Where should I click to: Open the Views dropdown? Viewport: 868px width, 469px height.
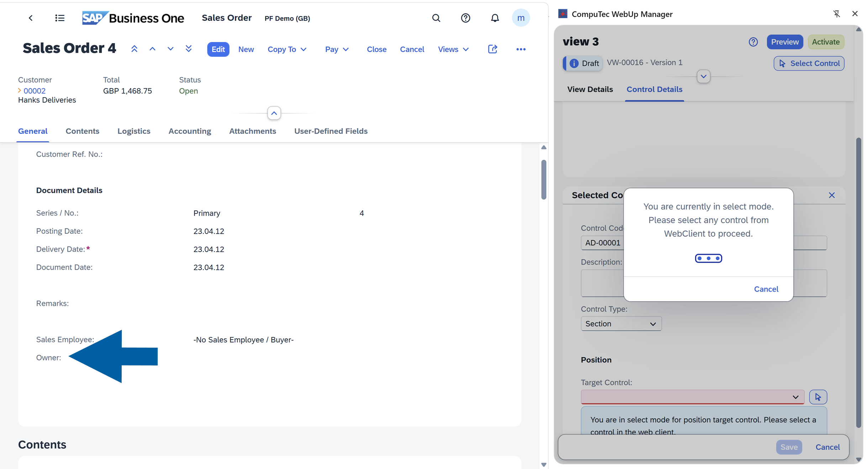453,49
